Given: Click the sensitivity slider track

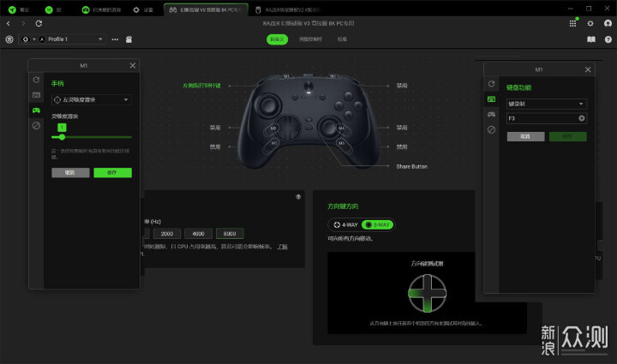Looking at the screenshot, I should point(92,137).
